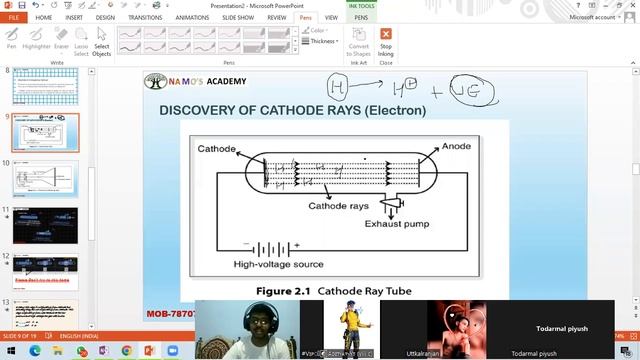Launch Microsoft Edge from the taskbar
640x360 pixels.
point(35,351)
